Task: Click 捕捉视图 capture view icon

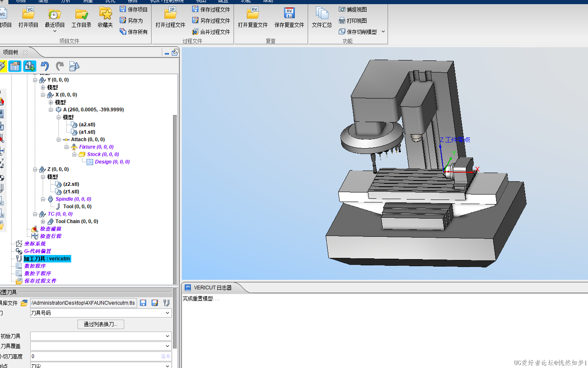Action: 342,9
